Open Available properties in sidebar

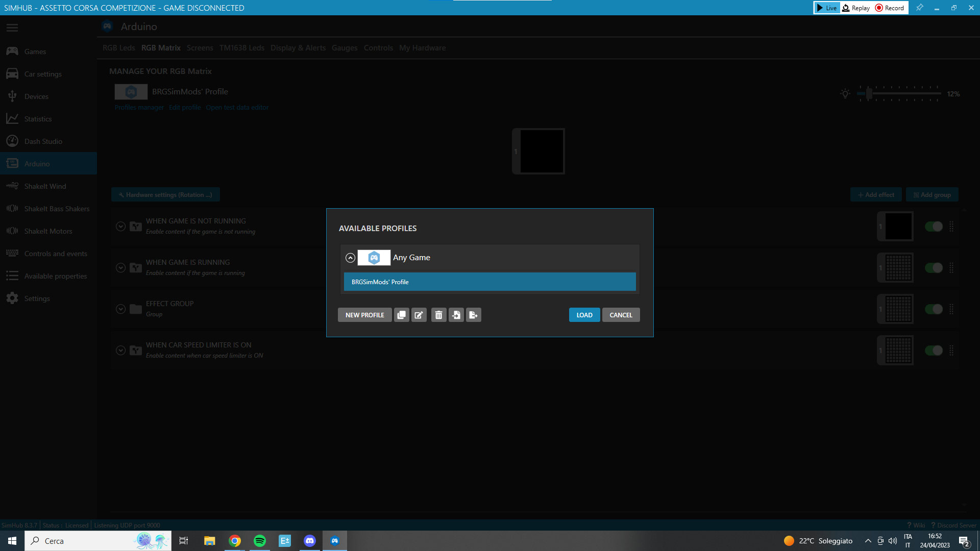(48, 276)
